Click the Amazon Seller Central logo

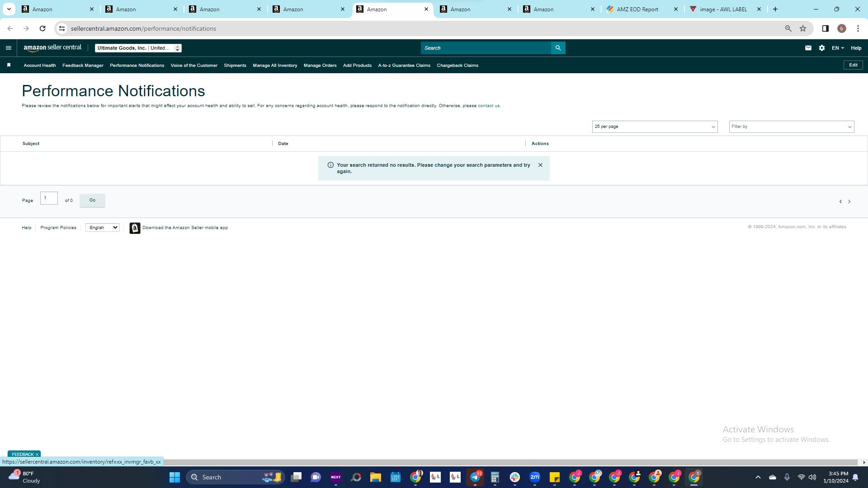tap(52, 48)
